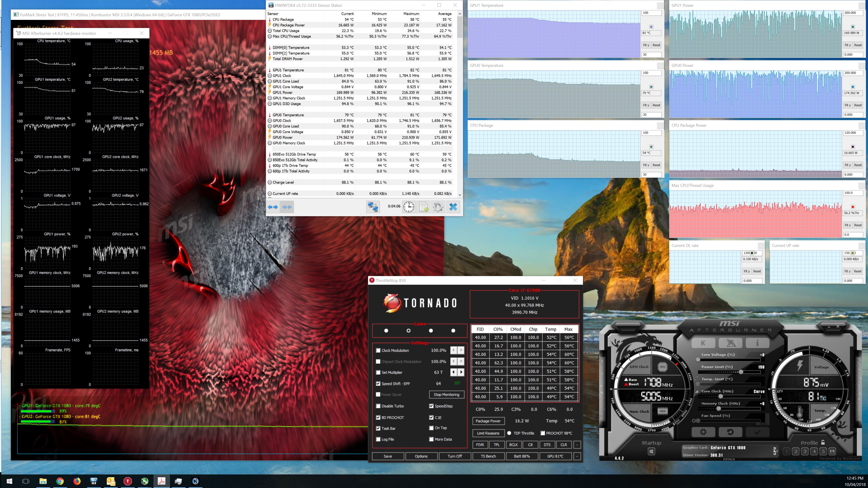Toggle Afterburner Windows startup icon

pyautogui.click(x=651, y=451)
